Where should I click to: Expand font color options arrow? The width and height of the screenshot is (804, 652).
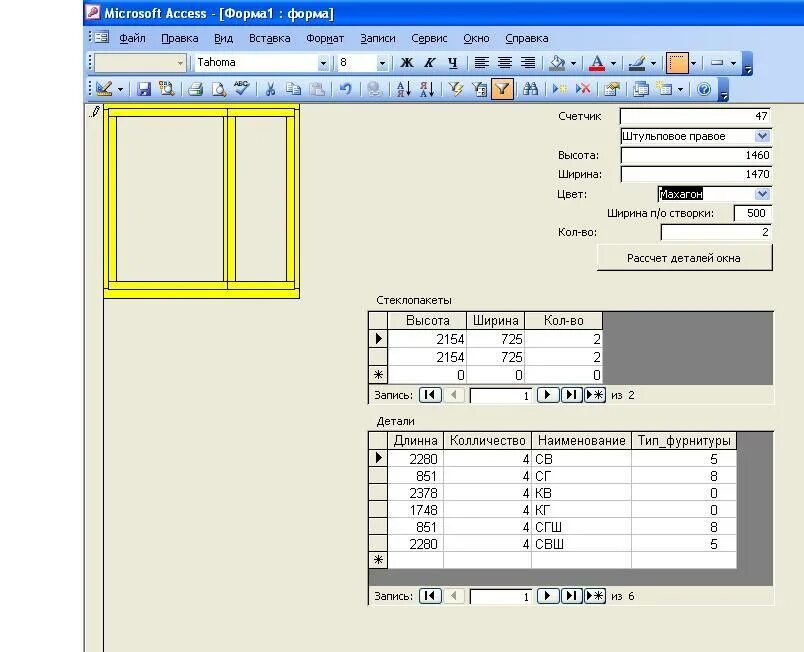coord(613,63)
